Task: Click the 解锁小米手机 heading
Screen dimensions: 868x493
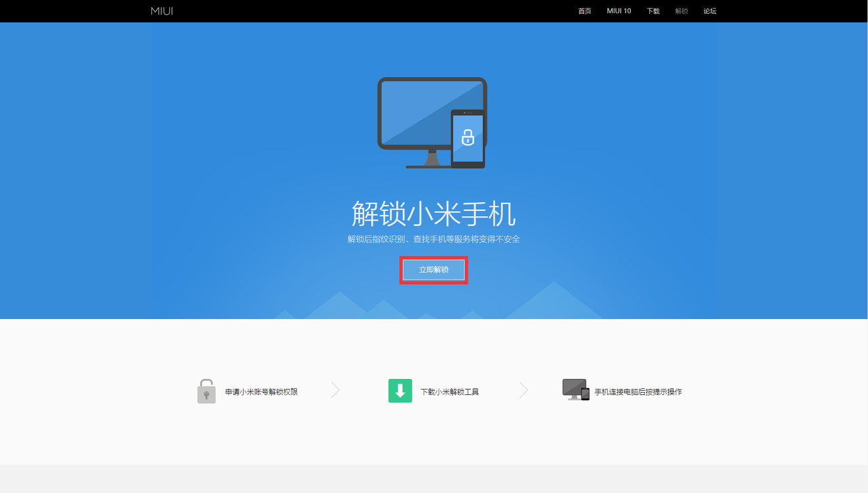Action: click(434, 214)
